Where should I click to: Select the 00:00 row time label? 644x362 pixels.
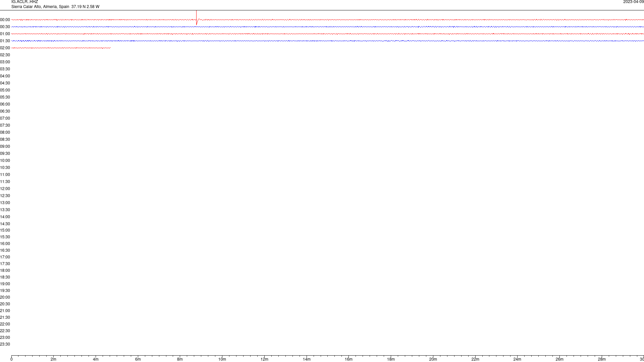click(5, 20)
